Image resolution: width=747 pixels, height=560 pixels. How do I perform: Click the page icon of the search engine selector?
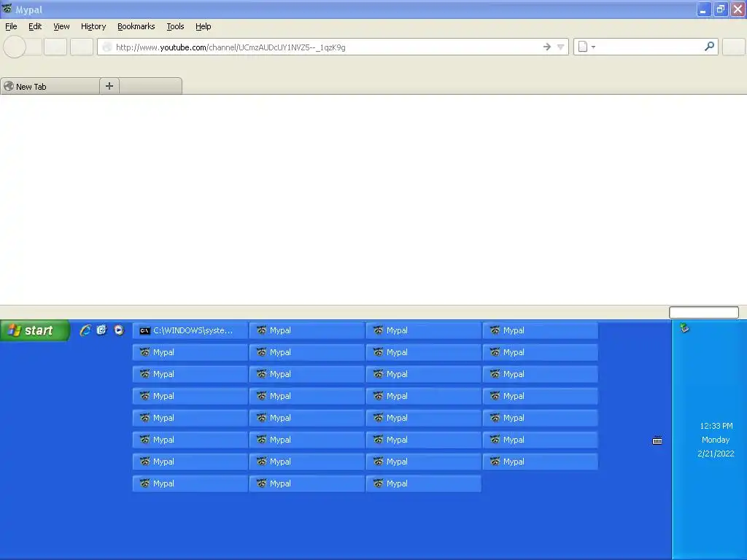tap(583, 47)
